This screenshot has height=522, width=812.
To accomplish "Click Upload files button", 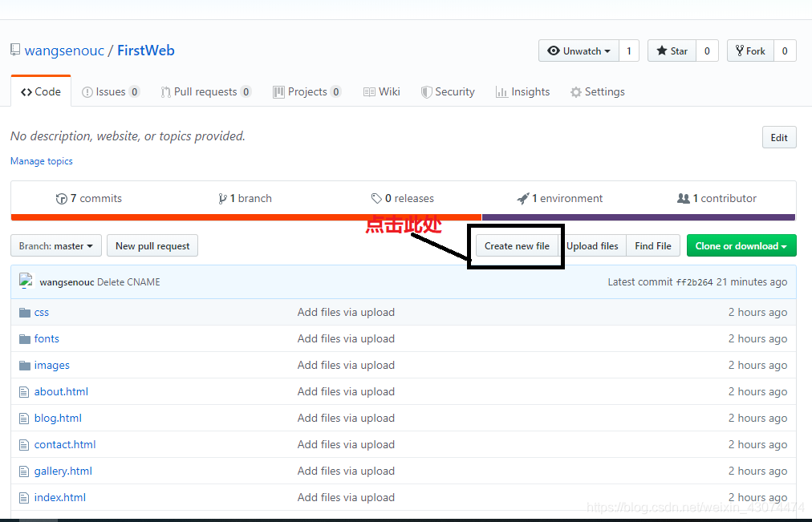I will 592,245.
